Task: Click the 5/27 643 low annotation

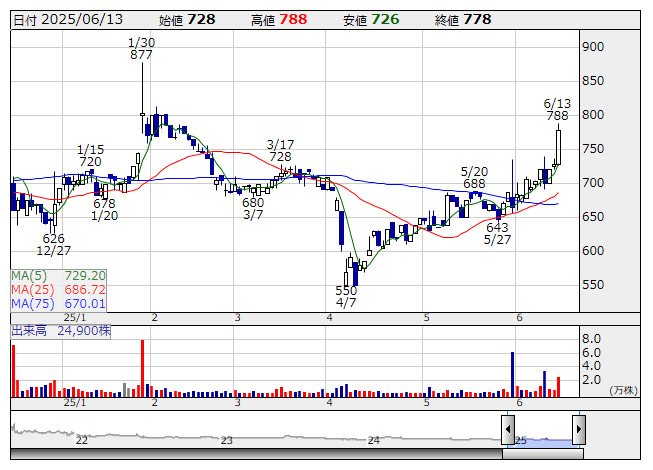Action: pyautogui.click(x=497, y=233)
